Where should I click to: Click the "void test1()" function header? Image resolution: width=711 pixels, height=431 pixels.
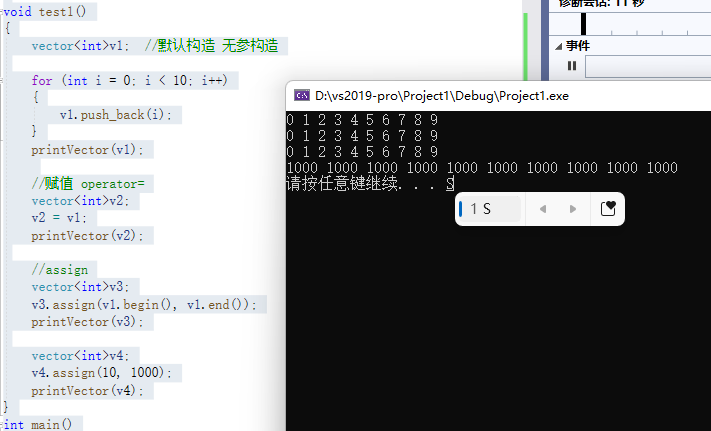[44, 12]
